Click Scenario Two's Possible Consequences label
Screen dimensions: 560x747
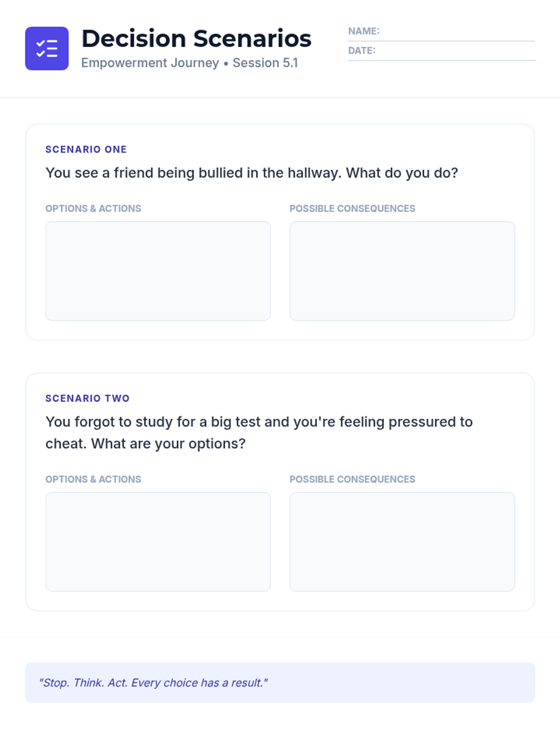pyautogui.click(x=352, y=479)
